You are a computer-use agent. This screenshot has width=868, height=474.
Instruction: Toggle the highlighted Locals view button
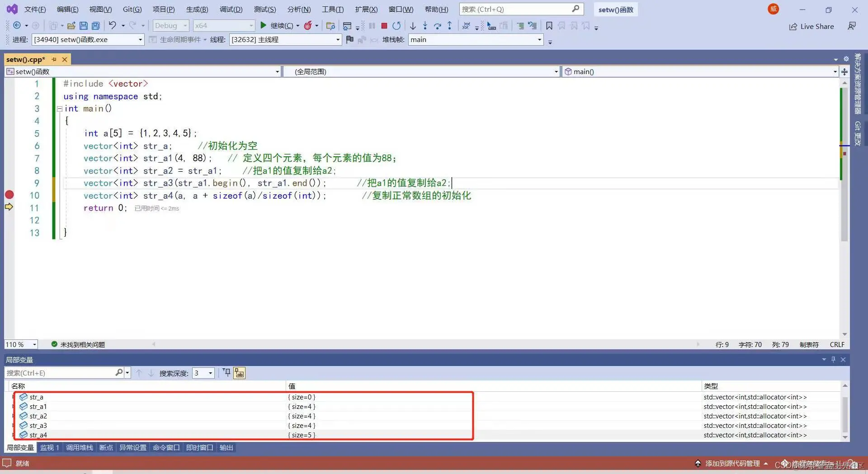point(239,373)
